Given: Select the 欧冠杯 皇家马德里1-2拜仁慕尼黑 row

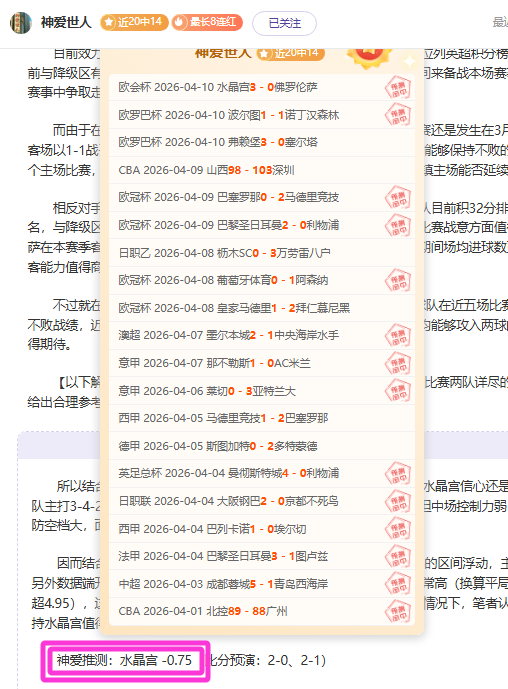Looking at the screenshot, I should pyautogui.click(x=262, y=308).
